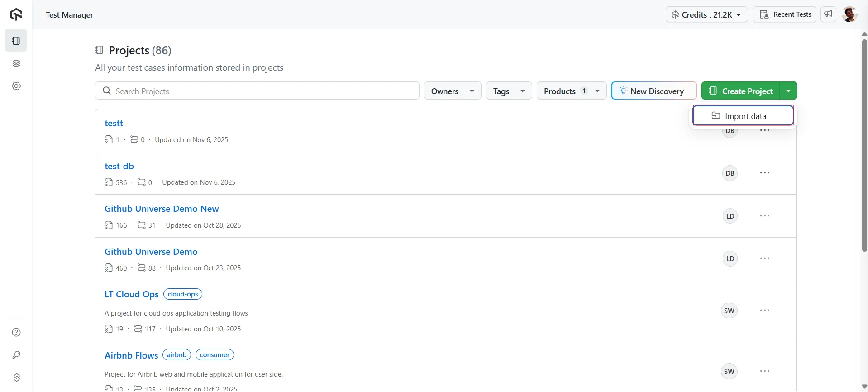Image resolution: width=868 pixels, height=392 pixels.
Task: Open the Projects notebook icon in sidebar
Action: tap(16, 41)
